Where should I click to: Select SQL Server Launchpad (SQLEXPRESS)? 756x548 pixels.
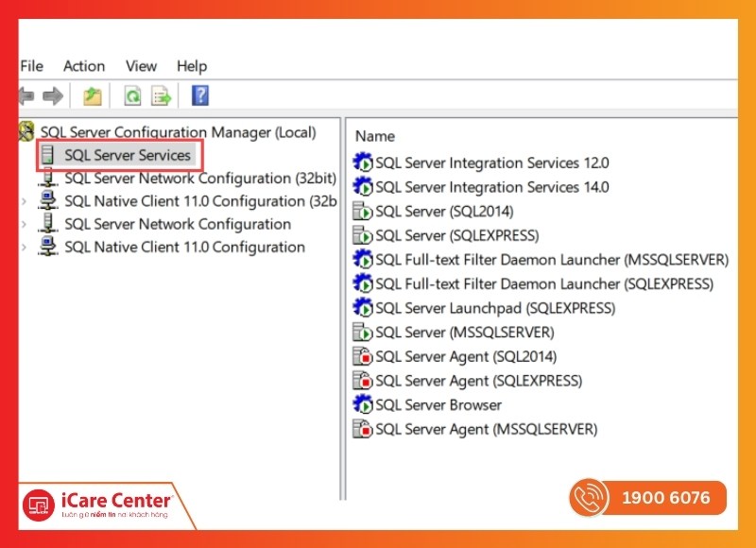[x=495, y=308]
